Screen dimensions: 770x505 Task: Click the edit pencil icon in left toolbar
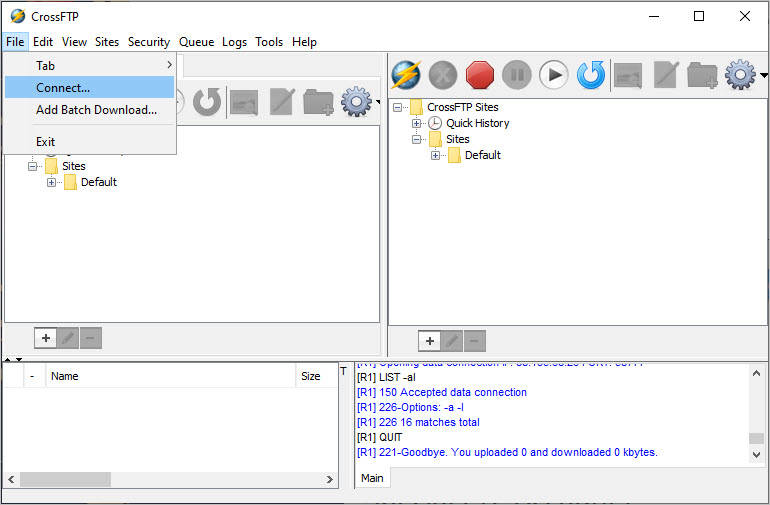282,102
